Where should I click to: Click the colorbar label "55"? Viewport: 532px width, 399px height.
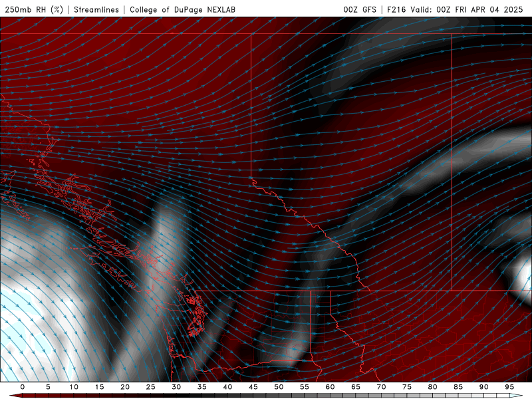click(x=305, y=387)
